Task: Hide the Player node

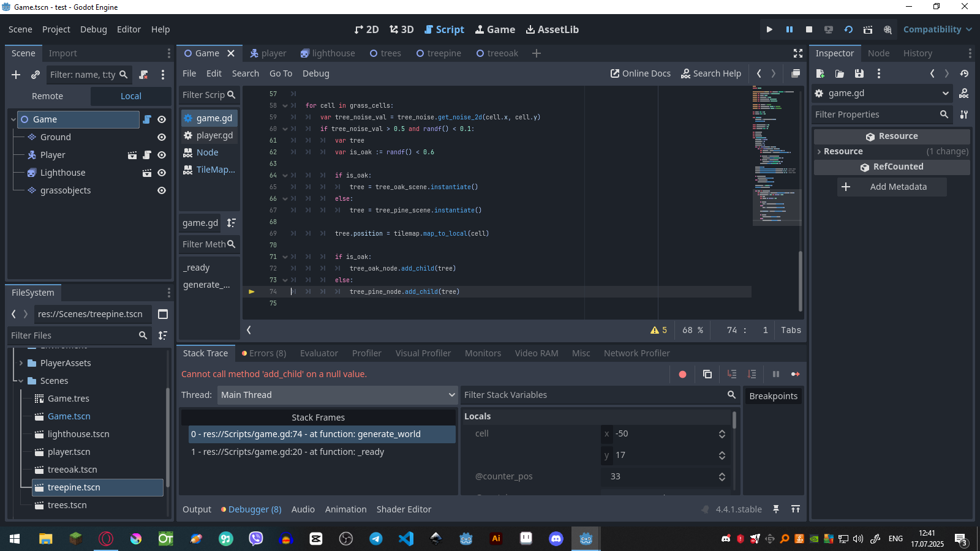Action: click(x=162, y=155)
